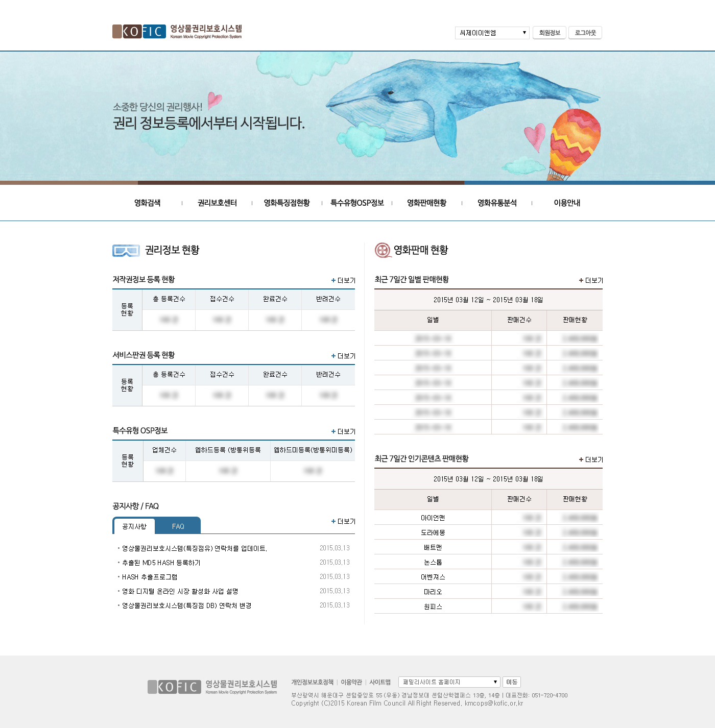Expand the 패밀리사이트 홈페이지 dropdown
The height and width of the screenshot is (728, 715).
[449, 682]
